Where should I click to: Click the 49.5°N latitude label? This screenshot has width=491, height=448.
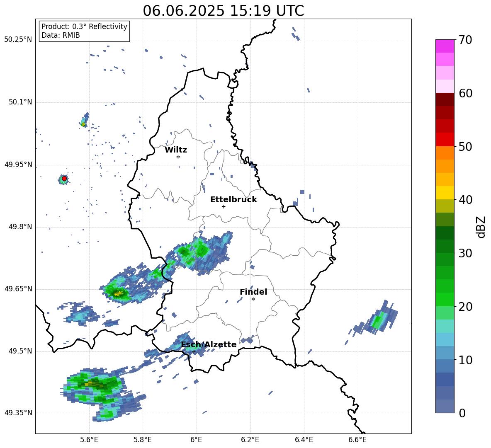click(20, 351)
